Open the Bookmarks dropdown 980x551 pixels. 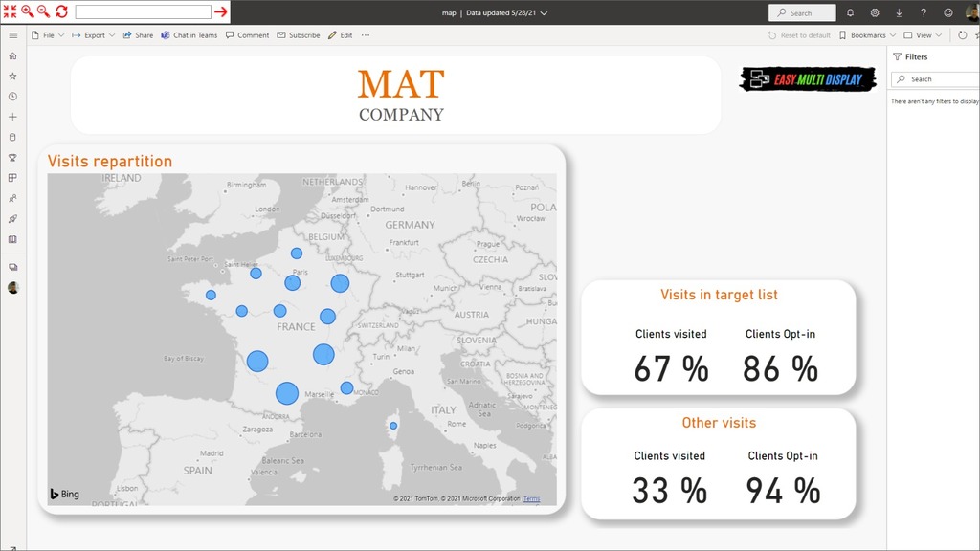tap(867, 35)
